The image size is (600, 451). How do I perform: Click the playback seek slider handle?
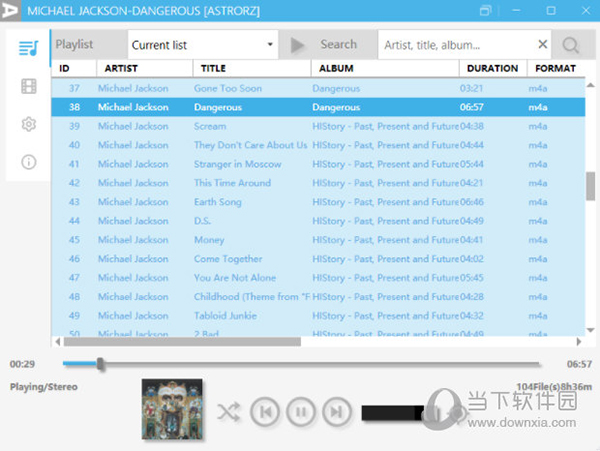coord(100,364)
